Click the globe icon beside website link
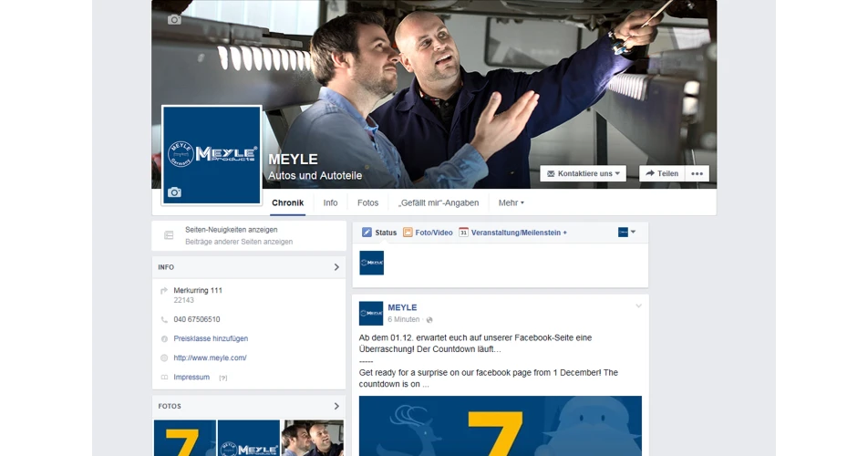Screen dimensions: 868x456 tap(164, 358)
